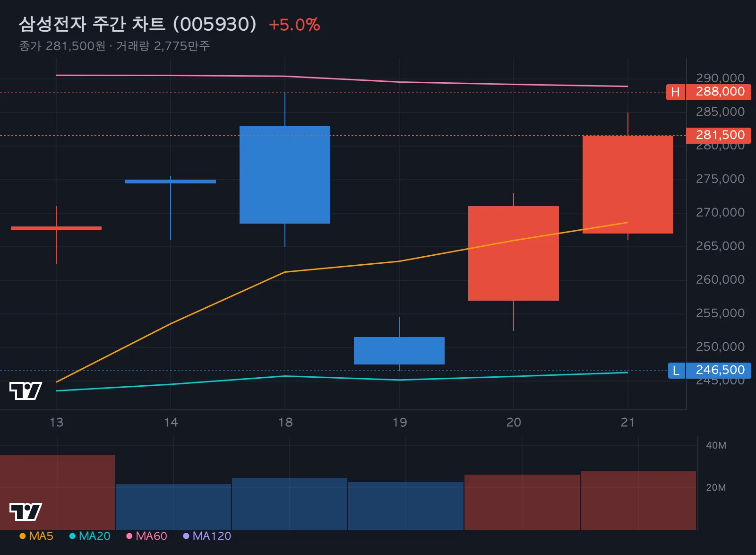The height and width of the screenshot is (555, 756).
Task: Toggle the MA120 legend label
Action: pyautogui.click(x=212, y=536)
